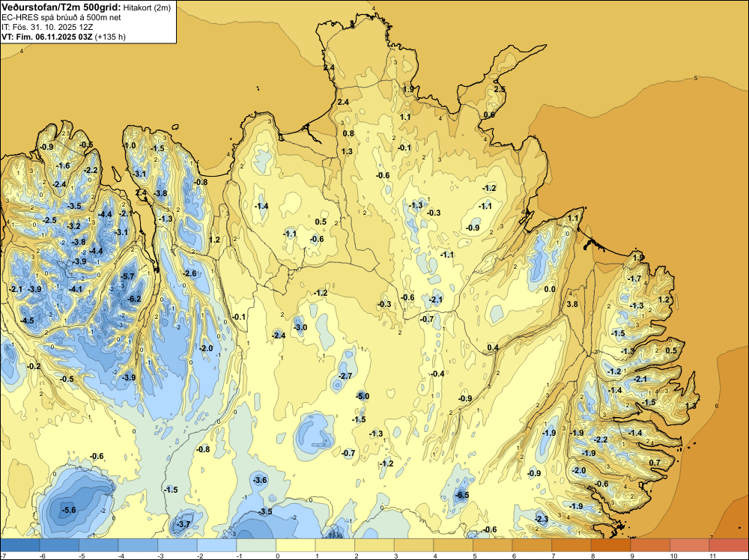Click the '-5.0' temperature value

(x=363, y=396)
